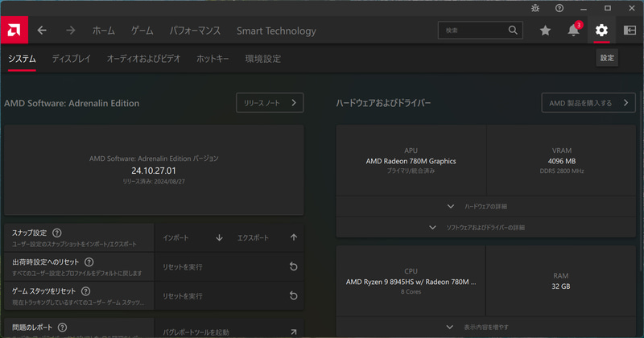
Task: Open the bug report icon in title bar
Action: [535, 8]
